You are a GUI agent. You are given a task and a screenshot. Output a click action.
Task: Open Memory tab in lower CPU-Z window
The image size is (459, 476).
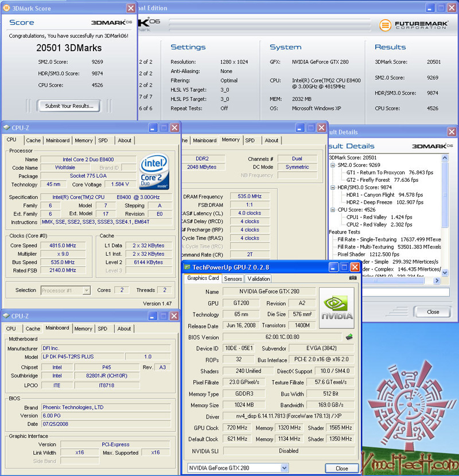(83, 329)
